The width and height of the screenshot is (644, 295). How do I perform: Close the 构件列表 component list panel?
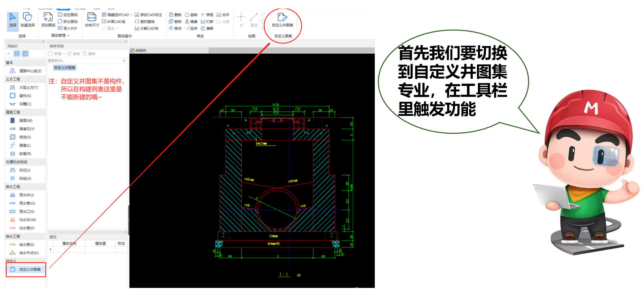point(126,41)
